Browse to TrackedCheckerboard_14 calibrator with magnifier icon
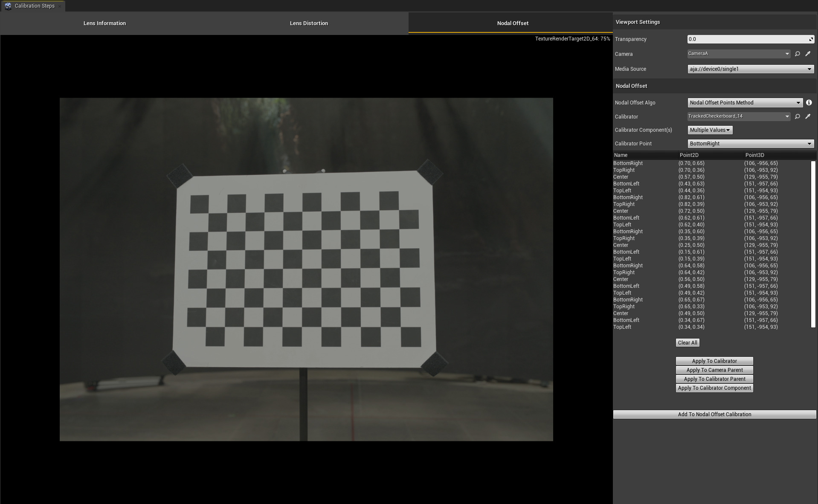The image size is (818, 504). tap(797, 116)
